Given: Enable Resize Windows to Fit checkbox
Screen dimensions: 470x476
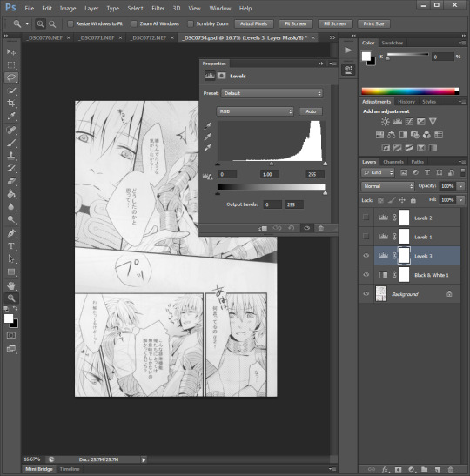Looking at the screenshot, I should 70,23.
